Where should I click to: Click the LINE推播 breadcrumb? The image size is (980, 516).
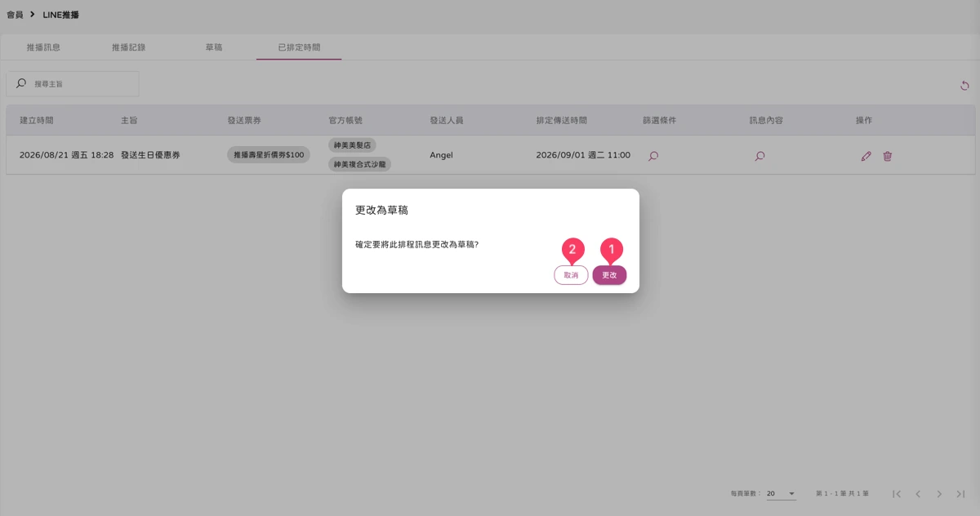click(x=61, y=15)
